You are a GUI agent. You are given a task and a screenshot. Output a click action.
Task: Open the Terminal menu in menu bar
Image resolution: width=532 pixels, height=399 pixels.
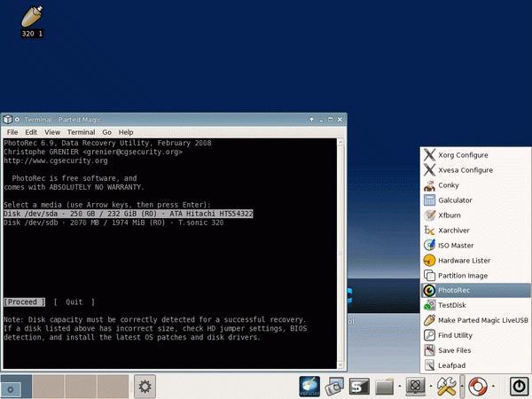pos(81,132)
